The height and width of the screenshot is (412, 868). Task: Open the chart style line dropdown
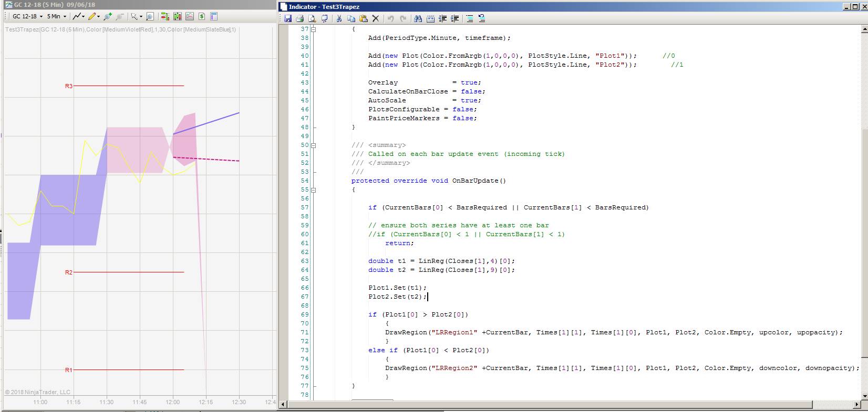[83, 16]
